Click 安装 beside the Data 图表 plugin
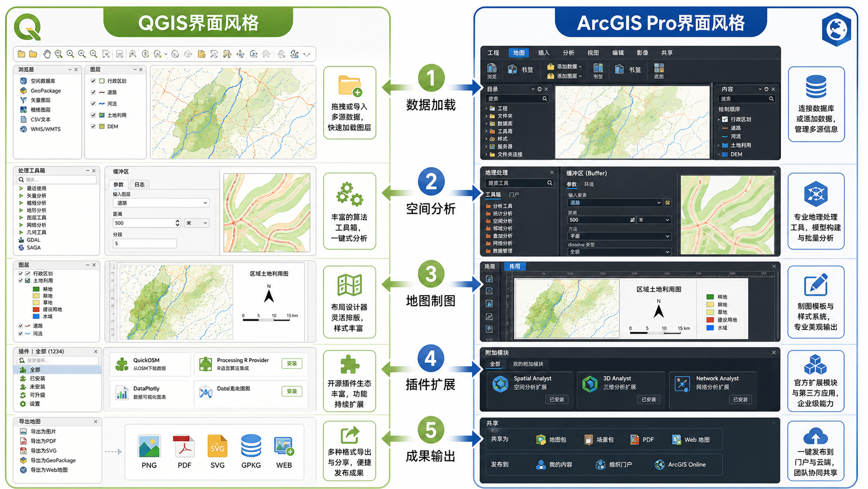 pos(292,391)
